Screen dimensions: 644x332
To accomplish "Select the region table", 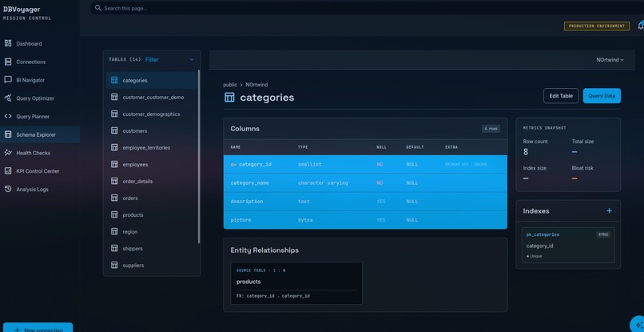I will pyautogui.click(x=152, y=232).
